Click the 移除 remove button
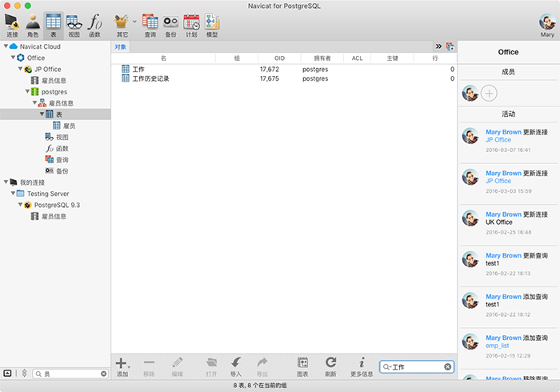560x392 pixels. point(149,367)
